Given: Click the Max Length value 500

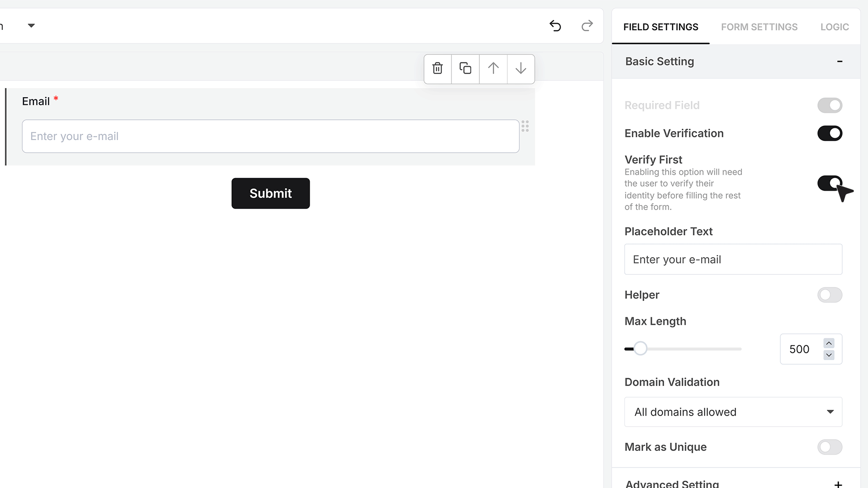Looking at the screenshot, I should coord(799,349).
